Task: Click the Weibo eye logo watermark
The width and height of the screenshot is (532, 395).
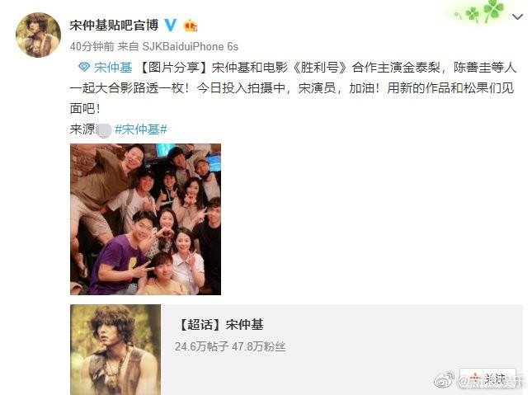Action: [x=445, y=379]
